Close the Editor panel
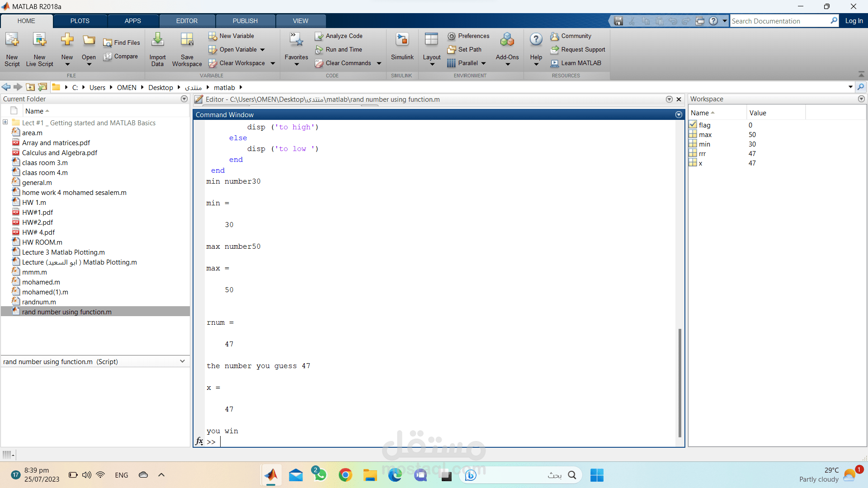The height and width of the screenshot is (488, 868). click(x=679, y=99)
